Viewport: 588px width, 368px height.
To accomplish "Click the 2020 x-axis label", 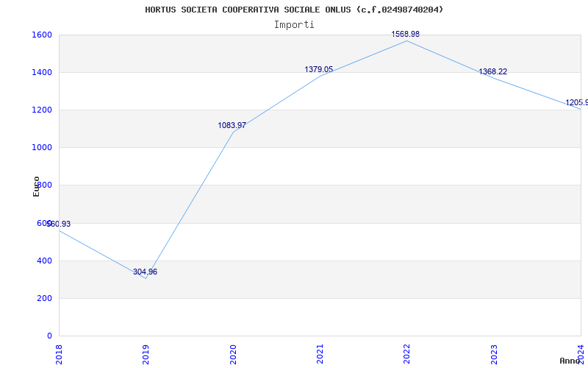I will click(x=233, y=354).
